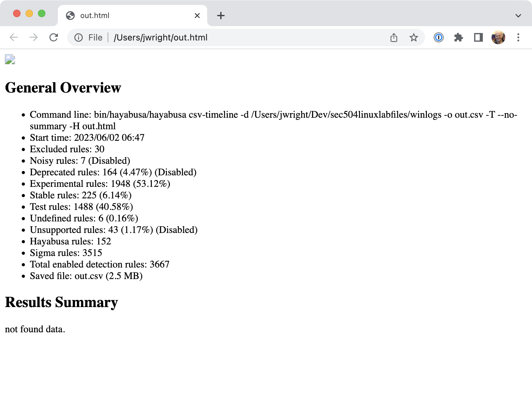Bookmark the page via the star icon
Screen dimensions: 532x398
pos(414,37)
